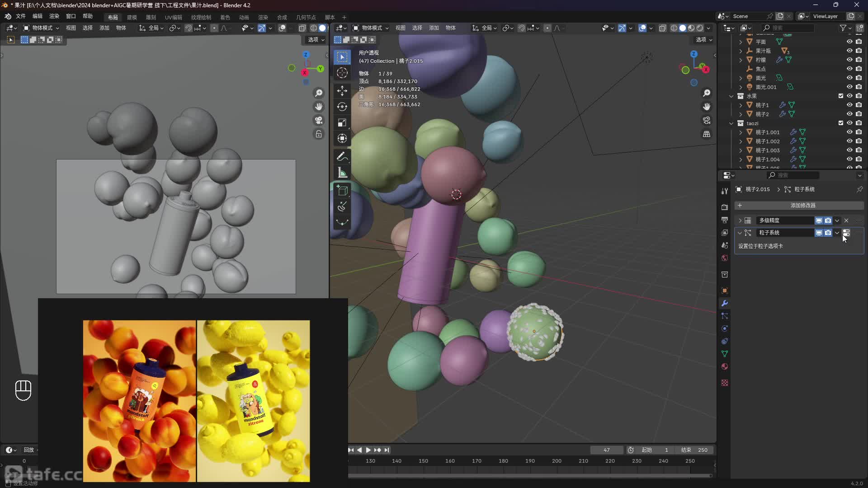Select the Rotate tool in the viewport toolbar

click(342, 107)
